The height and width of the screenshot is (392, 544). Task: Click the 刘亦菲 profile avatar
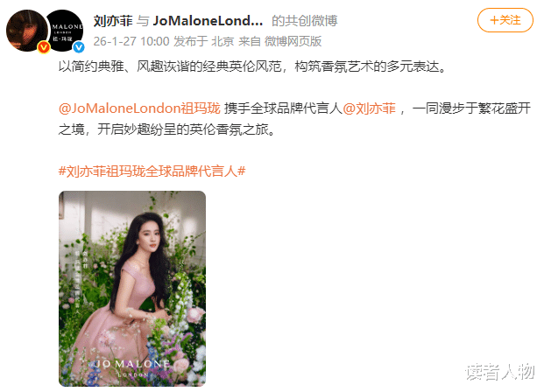[27, 31]
